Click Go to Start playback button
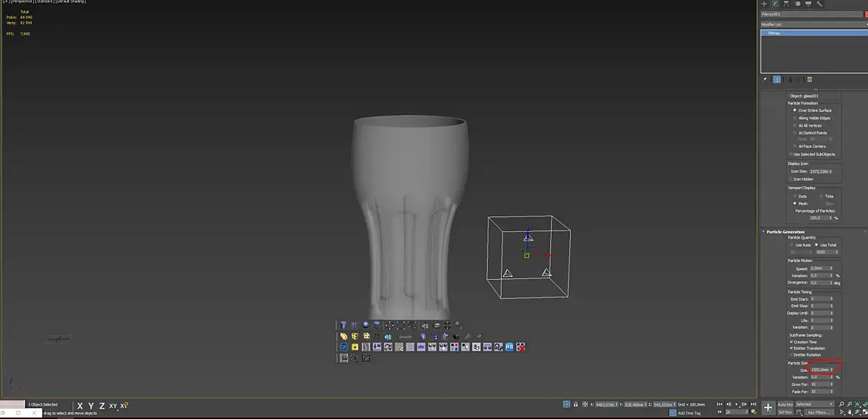This screenshot has width=868, height=419. click(x=721, y=404)
